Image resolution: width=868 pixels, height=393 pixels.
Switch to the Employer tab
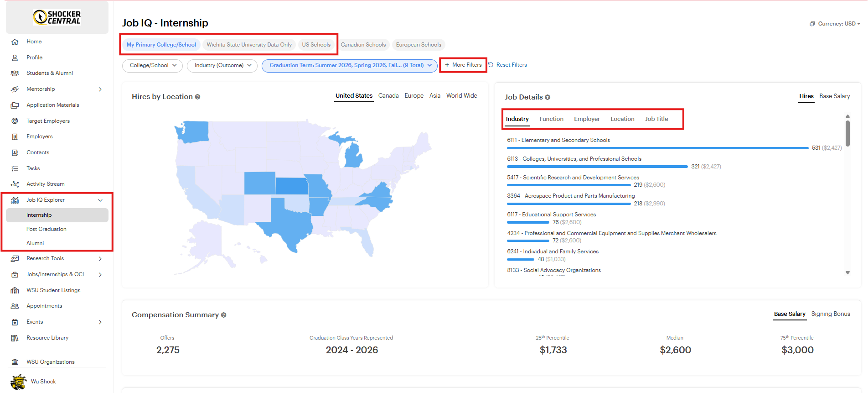(587, 119)
